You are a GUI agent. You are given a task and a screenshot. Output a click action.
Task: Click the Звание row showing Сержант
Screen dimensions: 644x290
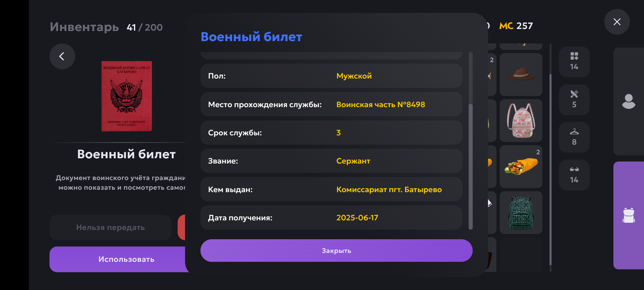(331, 161)
